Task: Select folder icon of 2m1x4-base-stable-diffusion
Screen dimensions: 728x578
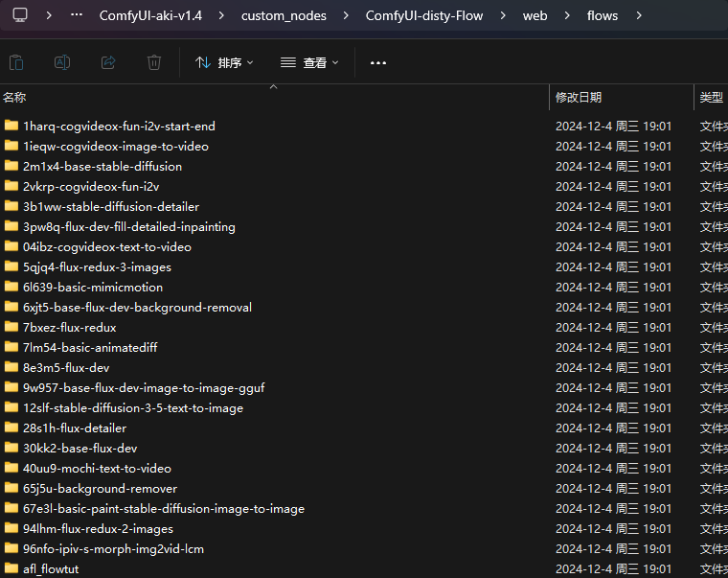Action: click(11, 166)
